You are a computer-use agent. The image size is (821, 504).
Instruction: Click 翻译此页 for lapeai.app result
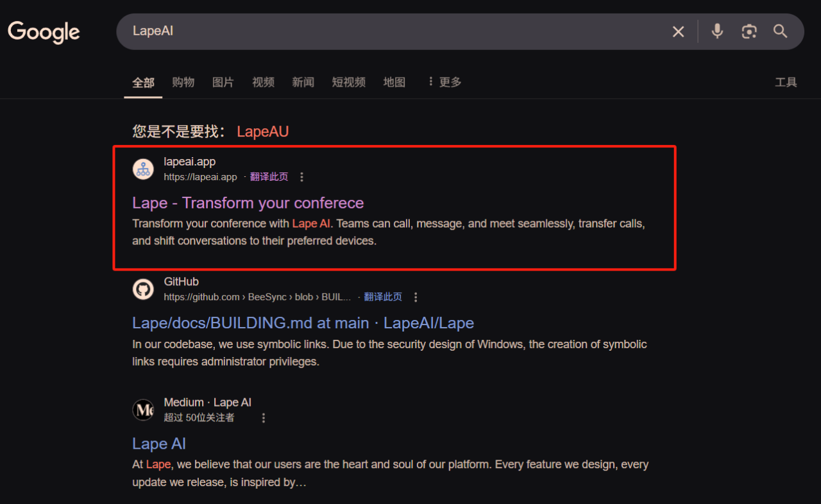(269, 177)
